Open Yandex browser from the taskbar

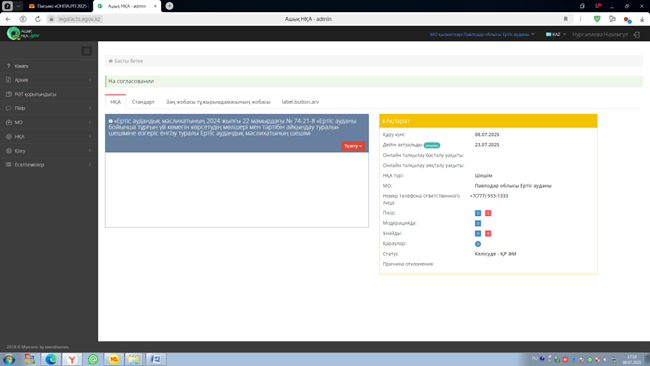click(x=72, y=359)
